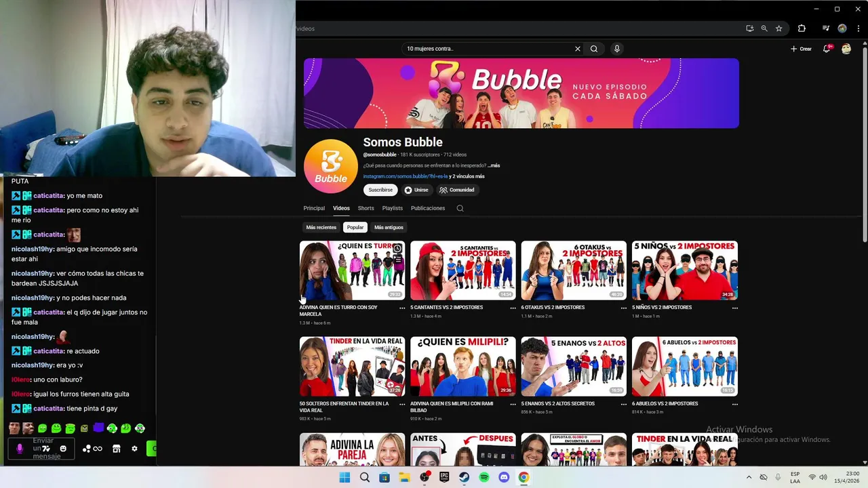
Task: Bookmark this page with the star icon
Action: 779,28
